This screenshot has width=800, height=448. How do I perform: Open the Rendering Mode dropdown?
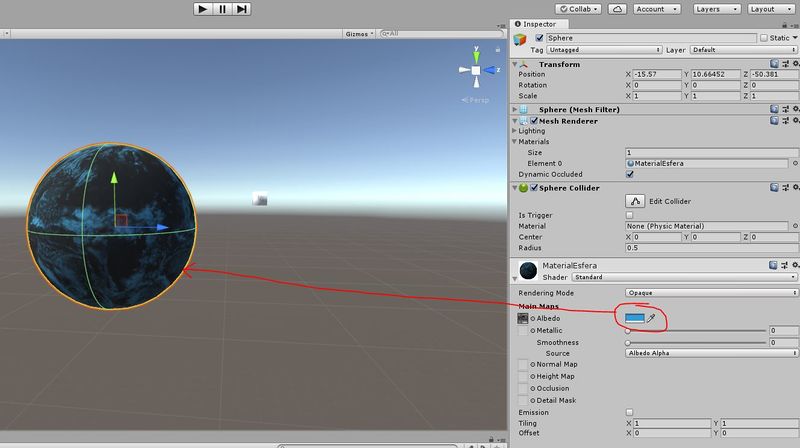coord(711,293)
